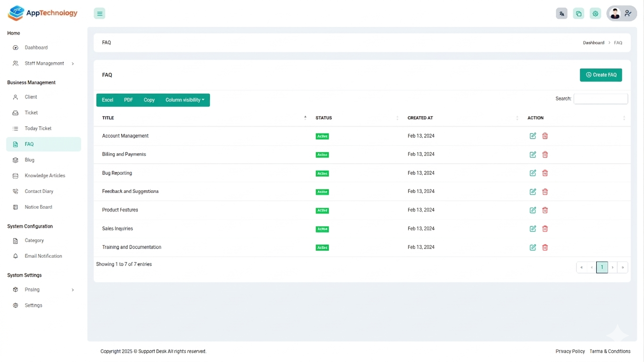
Task: Edit the Product Features FAQ
Action: (x=533, y=210)
